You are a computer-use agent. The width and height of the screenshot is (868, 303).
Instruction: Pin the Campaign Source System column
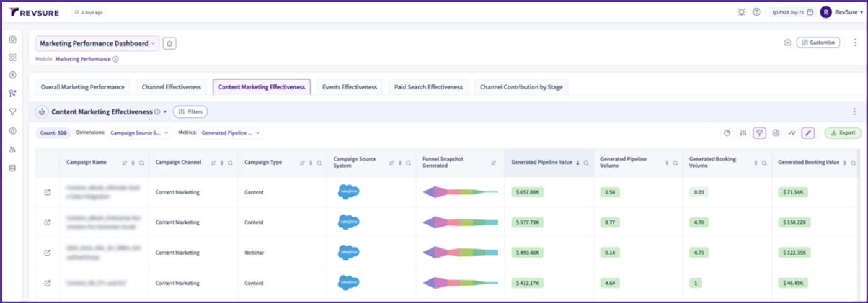click(x=391, y=163)
